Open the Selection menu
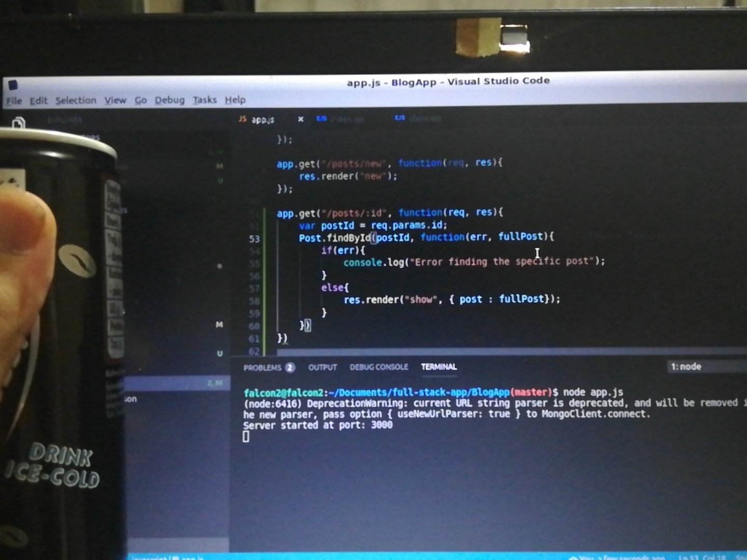 76,100
